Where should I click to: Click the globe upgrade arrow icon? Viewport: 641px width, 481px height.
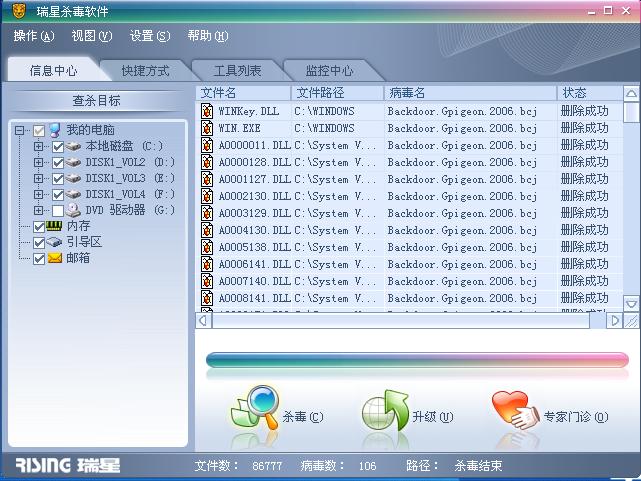pyautogui.click(x=385, y=410)
